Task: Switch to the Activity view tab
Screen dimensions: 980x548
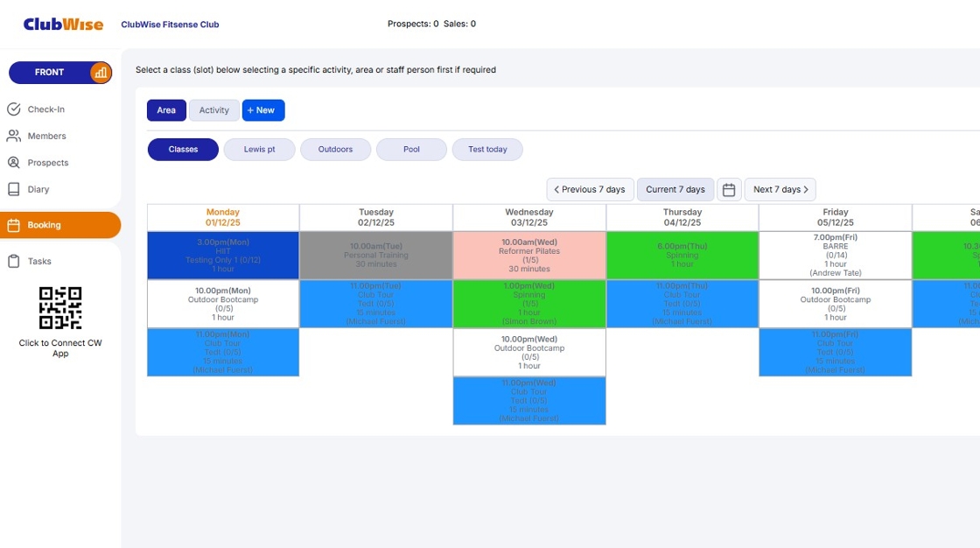Action: tap(213, 110)
